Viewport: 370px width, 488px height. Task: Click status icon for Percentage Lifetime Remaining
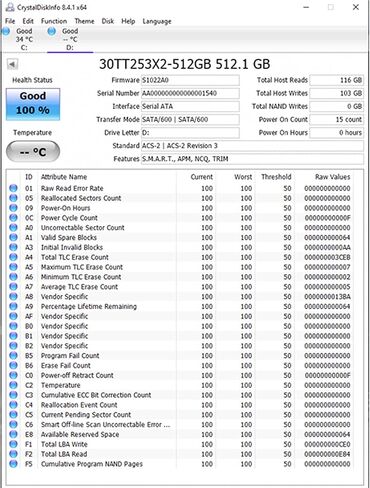(13, 306)
